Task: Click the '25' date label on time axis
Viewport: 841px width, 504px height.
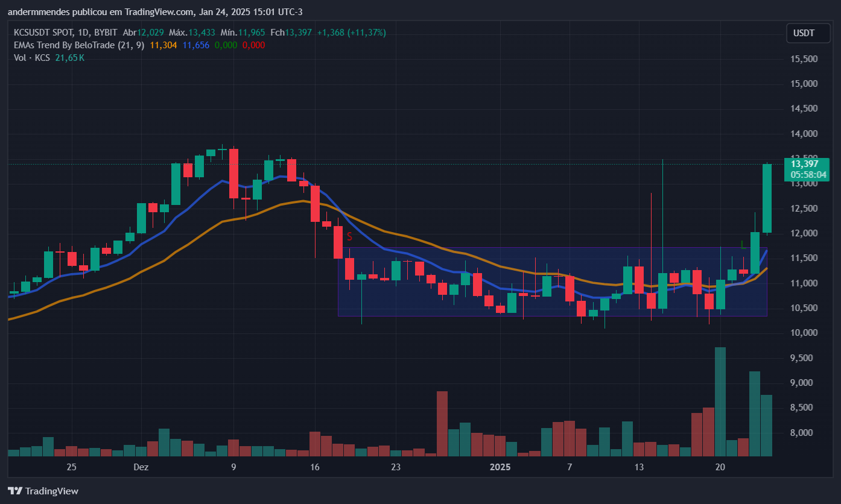Action: (71, 467)
